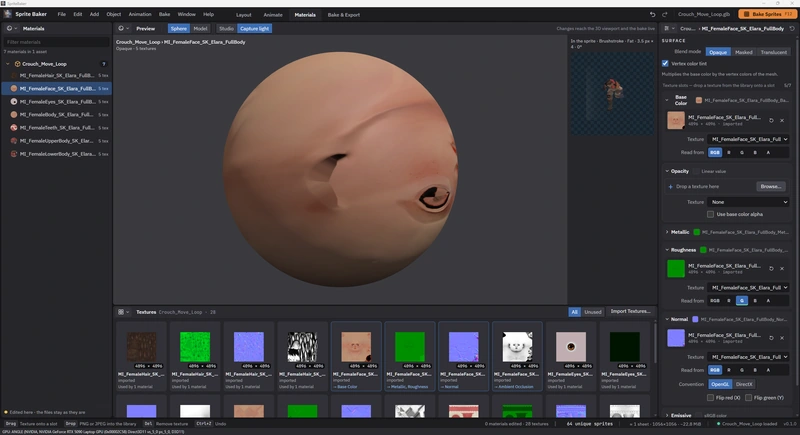800x435 pixels.
Task: Collapse the Crouch_Move_Loop tree node
Action: [x=8, y=64]
